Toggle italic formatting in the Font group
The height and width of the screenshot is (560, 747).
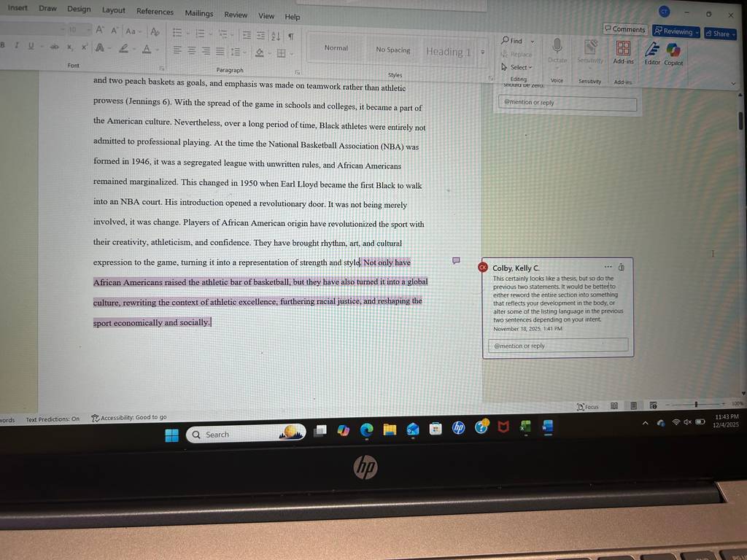tap(17, 45)
